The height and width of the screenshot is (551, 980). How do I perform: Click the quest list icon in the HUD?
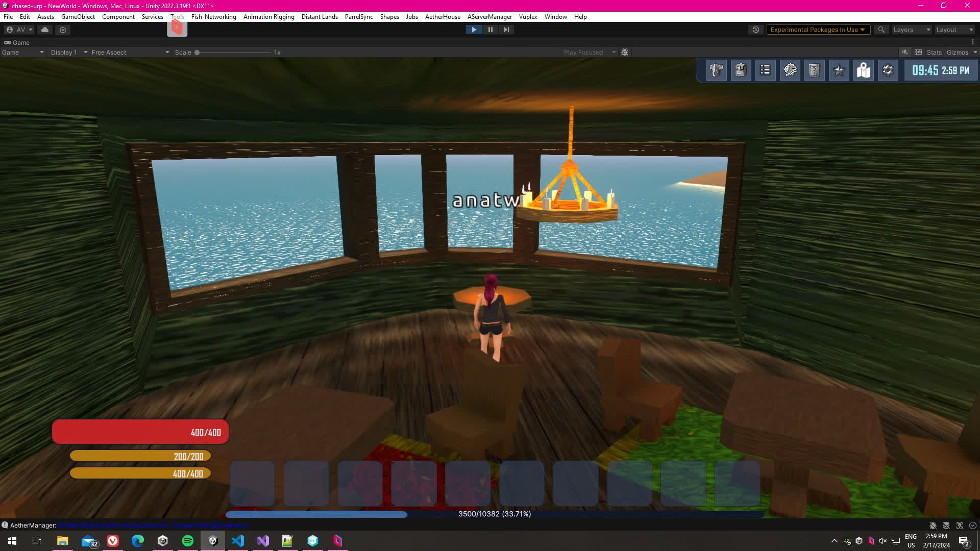pos(765,70)
